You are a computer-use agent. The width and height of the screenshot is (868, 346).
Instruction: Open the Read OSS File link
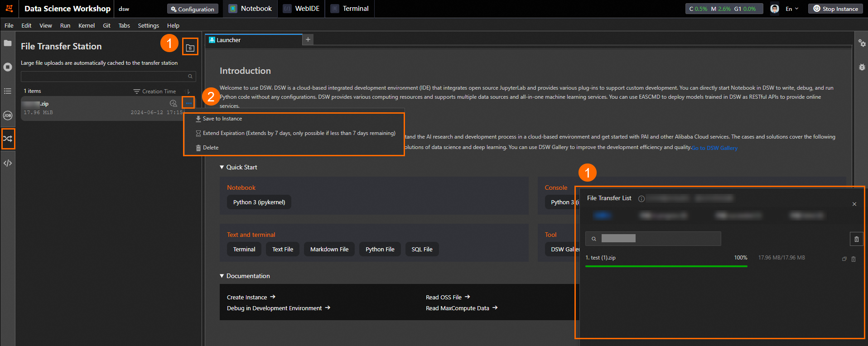(x=448, y=297)
